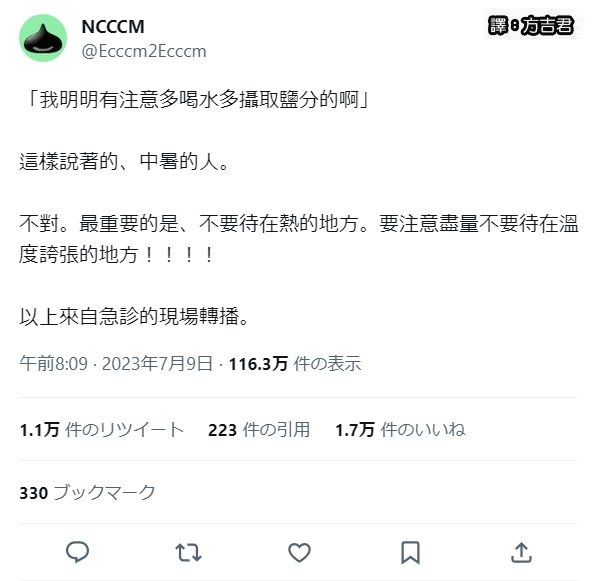The height and width of the screenshot is (581, 598).
Task: Open NCCCM's slime profile avatar
Action: (x=43, y=38)
